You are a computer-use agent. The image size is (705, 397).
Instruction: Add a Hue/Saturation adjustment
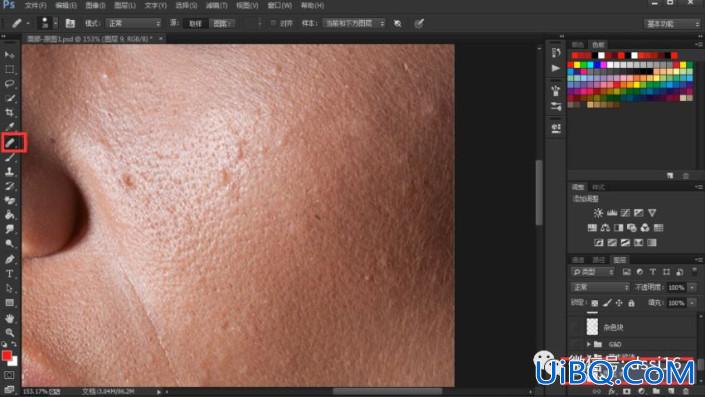(592, 228)
